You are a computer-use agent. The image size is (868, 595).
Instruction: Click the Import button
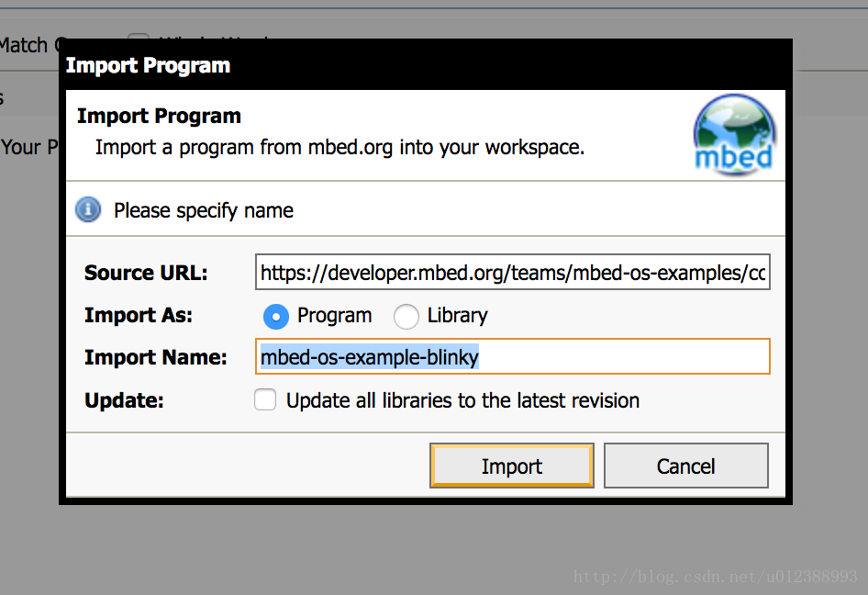point(511,466)
